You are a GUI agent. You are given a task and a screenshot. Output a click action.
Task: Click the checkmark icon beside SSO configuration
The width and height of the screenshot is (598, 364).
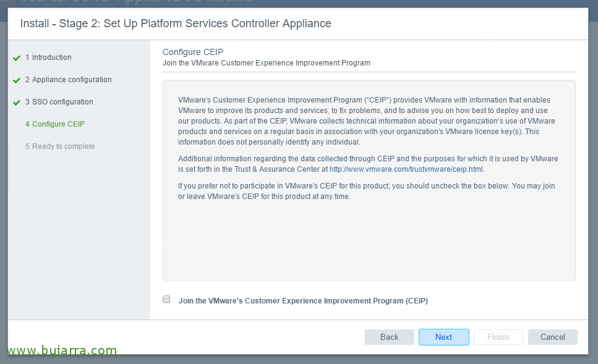(x=17, y=103)
